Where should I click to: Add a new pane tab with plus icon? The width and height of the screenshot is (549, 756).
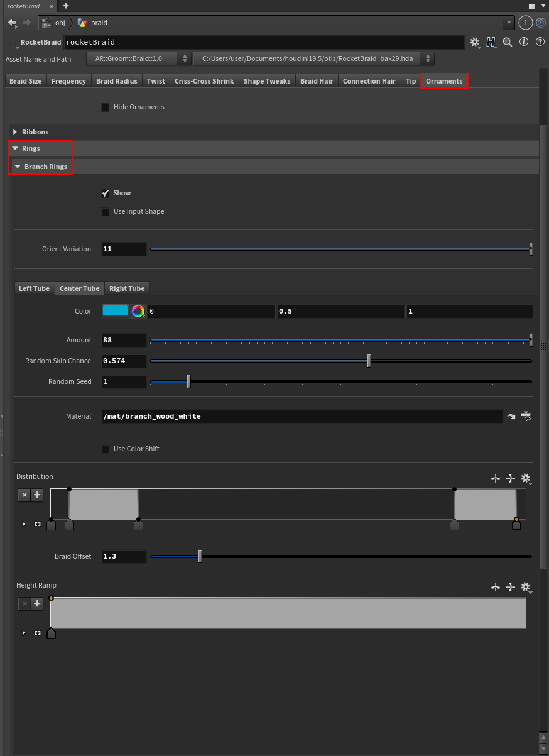pyautogui.click(x=66, y=6)
